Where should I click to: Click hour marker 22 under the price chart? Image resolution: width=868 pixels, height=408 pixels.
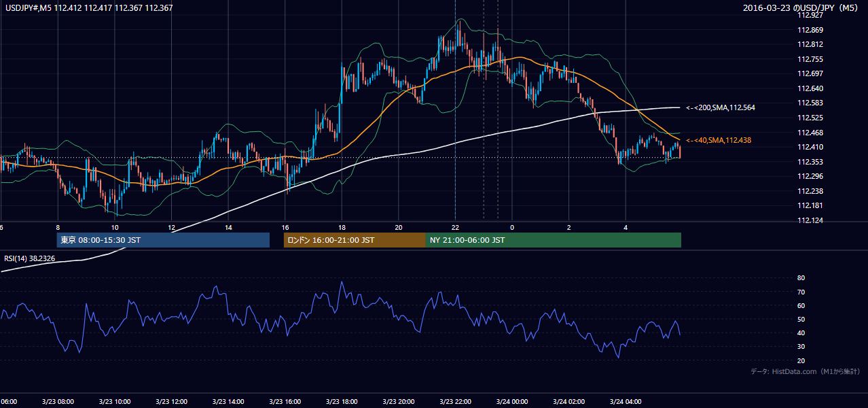coord(455,227)
